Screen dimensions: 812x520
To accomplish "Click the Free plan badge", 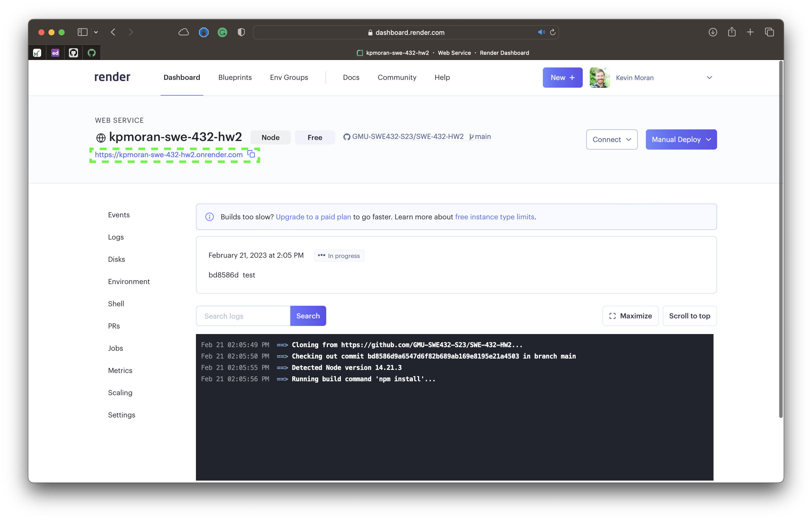I will [x=315, y=137].
